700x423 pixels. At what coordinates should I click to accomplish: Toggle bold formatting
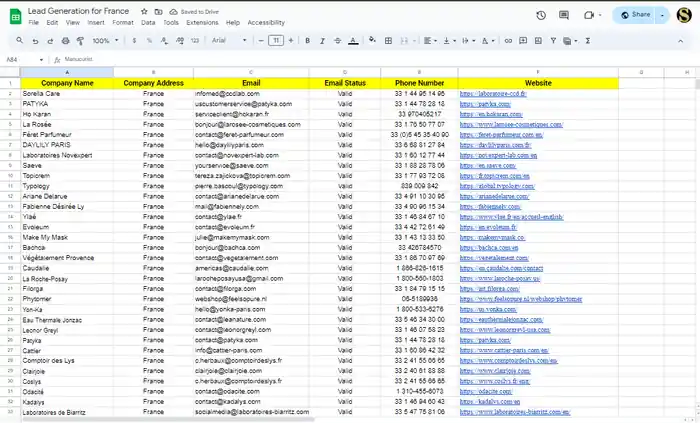coord(307,41)
